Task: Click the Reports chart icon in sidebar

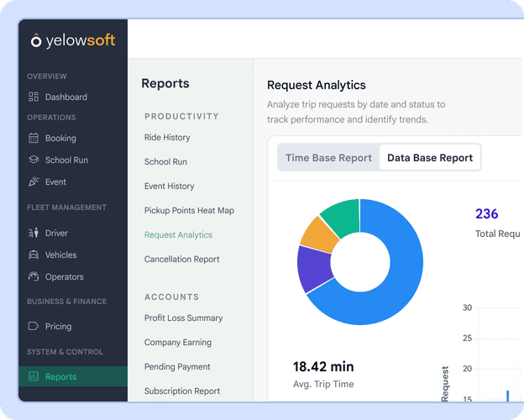Action: (x=34, y=376)
